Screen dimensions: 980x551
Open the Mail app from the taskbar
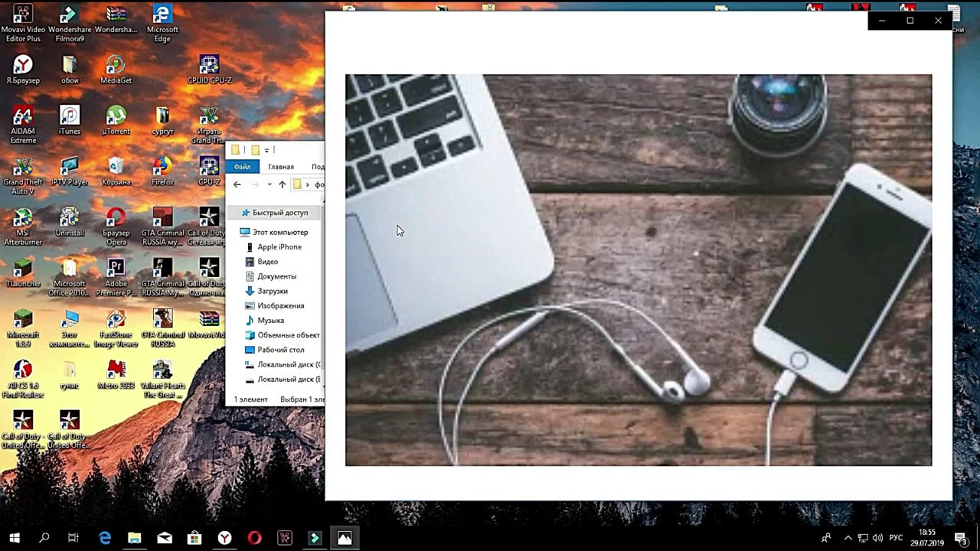click(x=165, y=538)
